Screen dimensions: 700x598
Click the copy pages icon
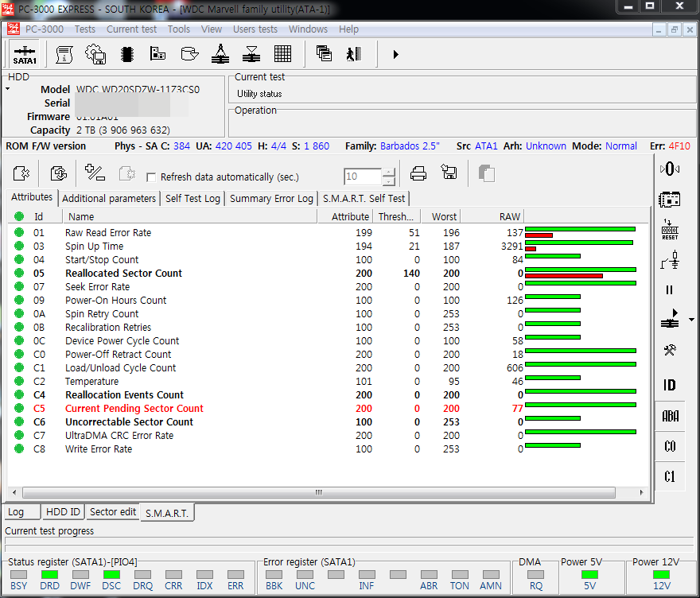[486, 173]
